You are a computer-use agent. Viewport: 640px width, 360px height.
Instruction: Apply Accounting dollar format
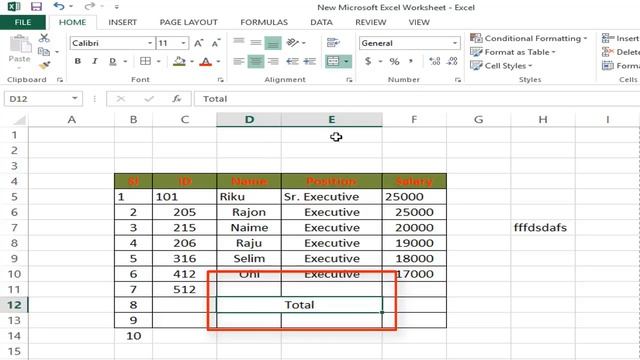click(x=368, y=61)
